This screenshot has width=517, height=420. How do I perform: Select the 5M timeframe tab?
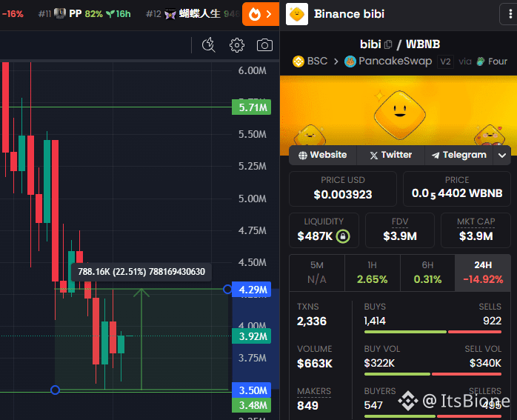[x=317, y=273]
